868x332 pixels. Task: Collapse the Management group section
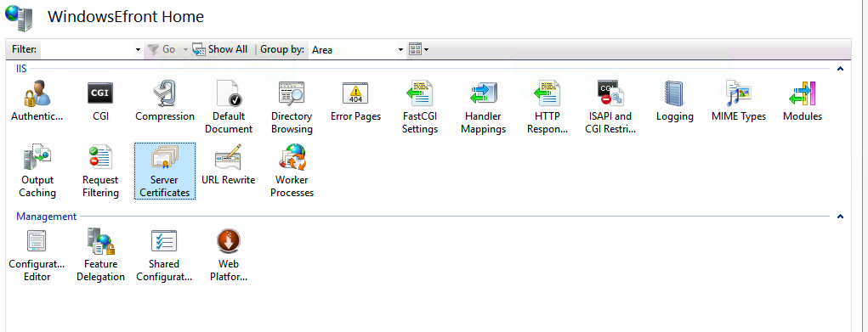[840, 217]
